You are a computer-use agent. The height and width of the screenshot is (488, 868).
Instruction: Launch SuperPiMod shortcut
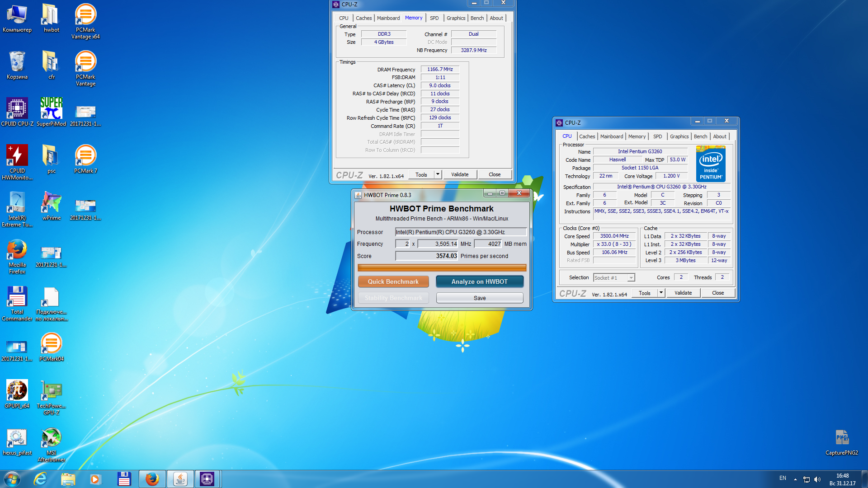click(x=51, y=113)
